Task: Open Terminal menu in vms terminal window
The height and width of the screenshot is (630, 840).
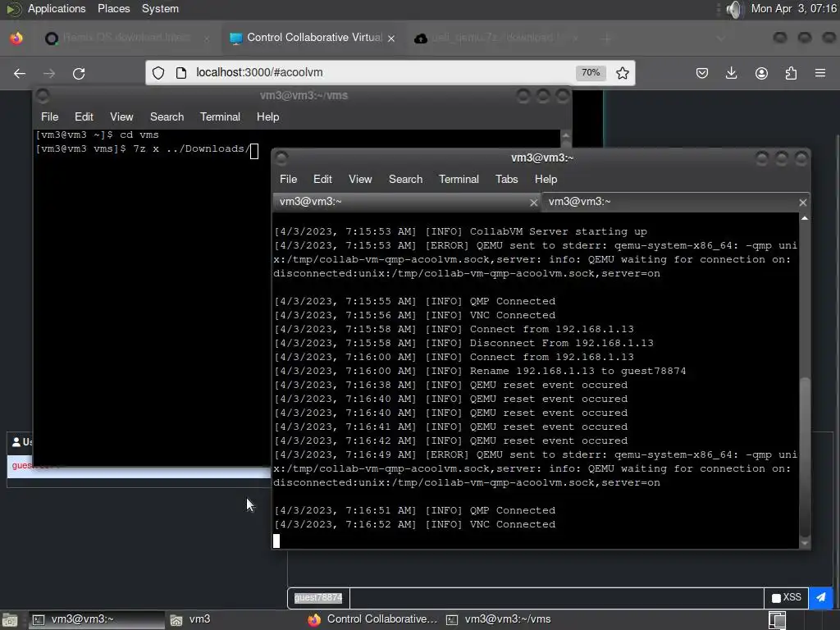Action: click(220, 116)
